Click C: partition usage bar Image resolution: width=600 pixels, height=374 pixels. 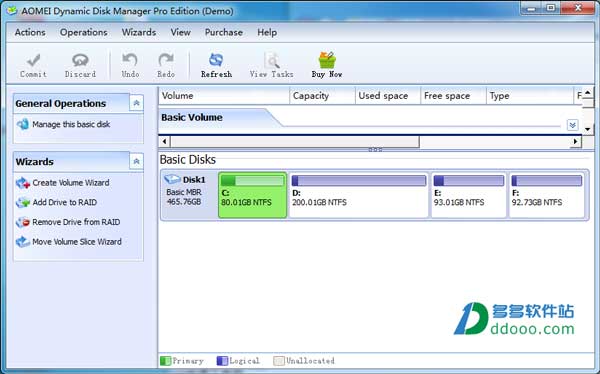[253, 181]
